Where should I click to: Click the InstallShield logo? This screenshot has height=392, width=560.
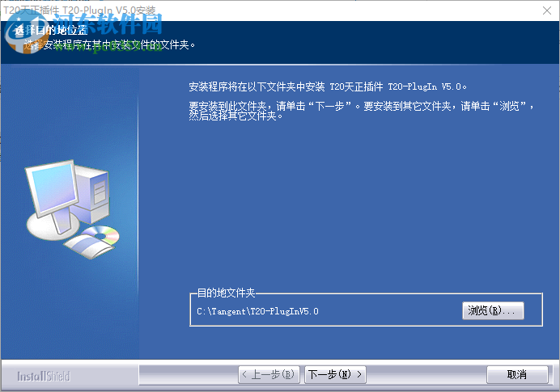[x=44, y=377]
